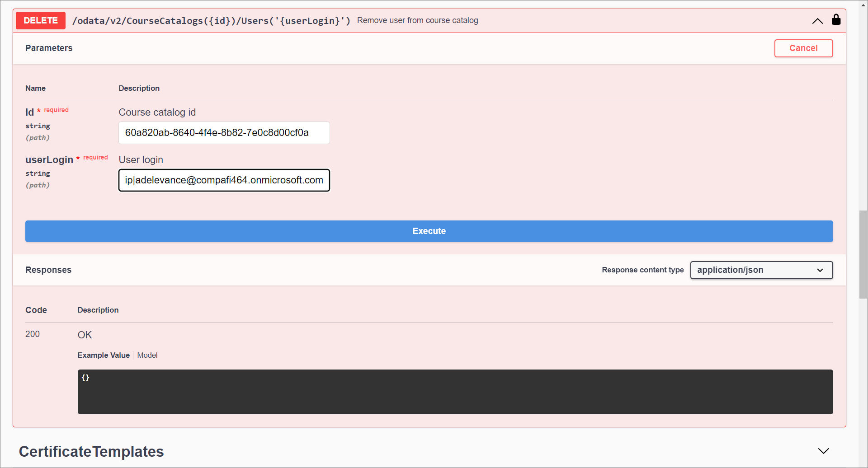Screen dimensions: 868x468
Task: Open the CertificateTemplates section heading
Action: tap(91, 451)
